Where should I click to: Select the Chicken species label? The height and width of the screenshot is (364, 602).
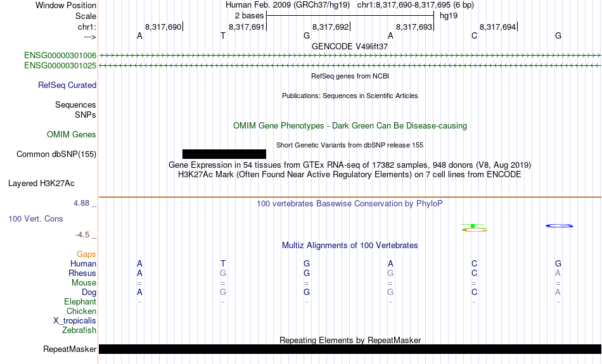[81, 311]
